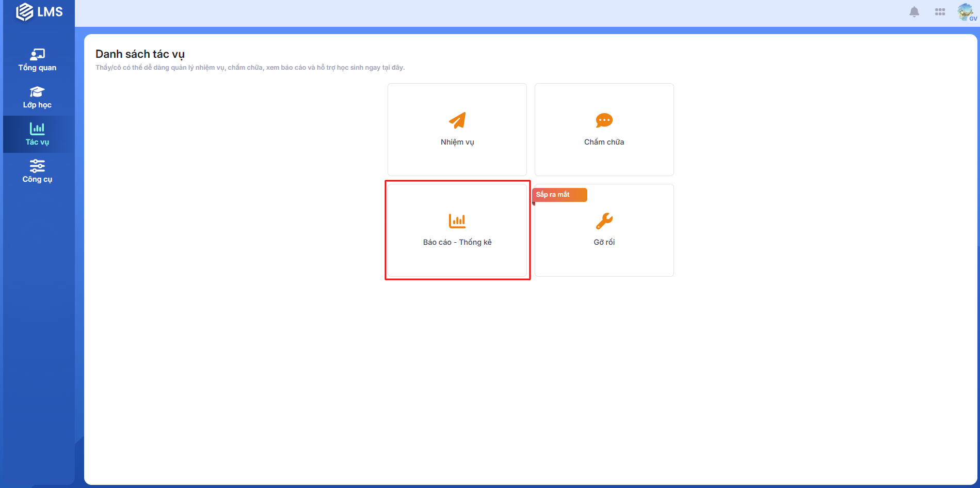Go to 'Tổng quan' menu label

coord(37,68)
